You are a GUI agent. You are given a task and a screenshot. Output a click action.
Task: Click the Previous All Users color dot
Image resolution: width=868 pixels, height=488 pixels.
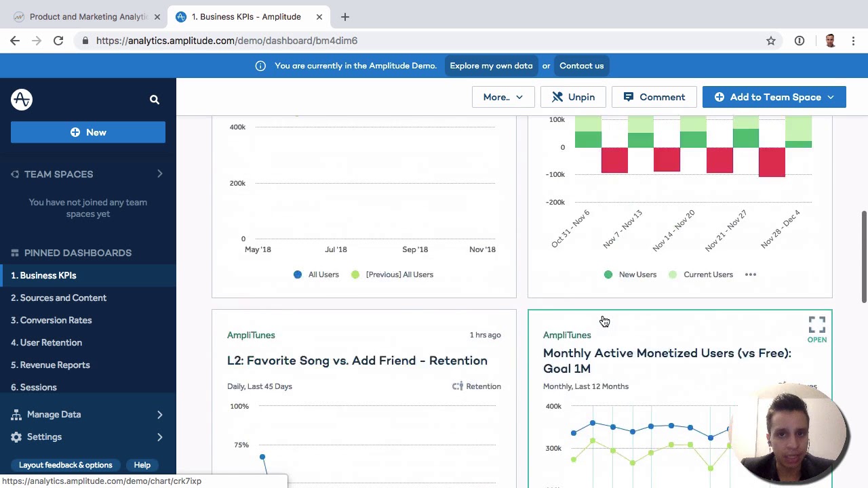click(355, 274)
